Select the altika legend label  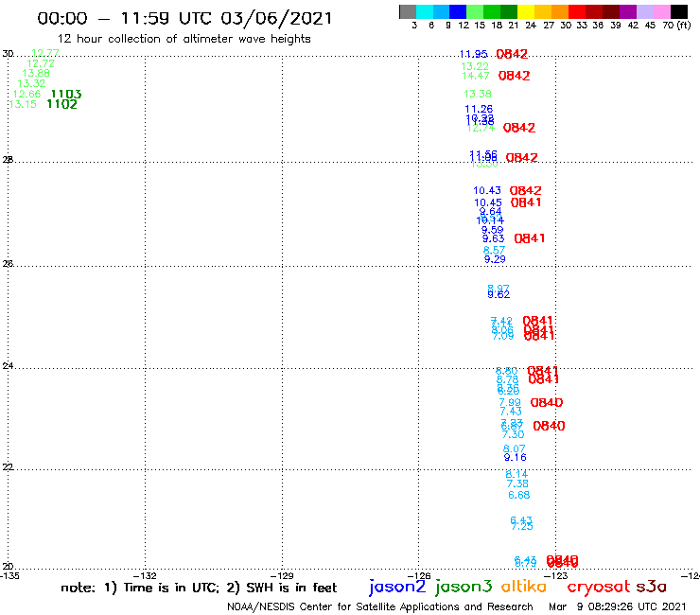523,586
